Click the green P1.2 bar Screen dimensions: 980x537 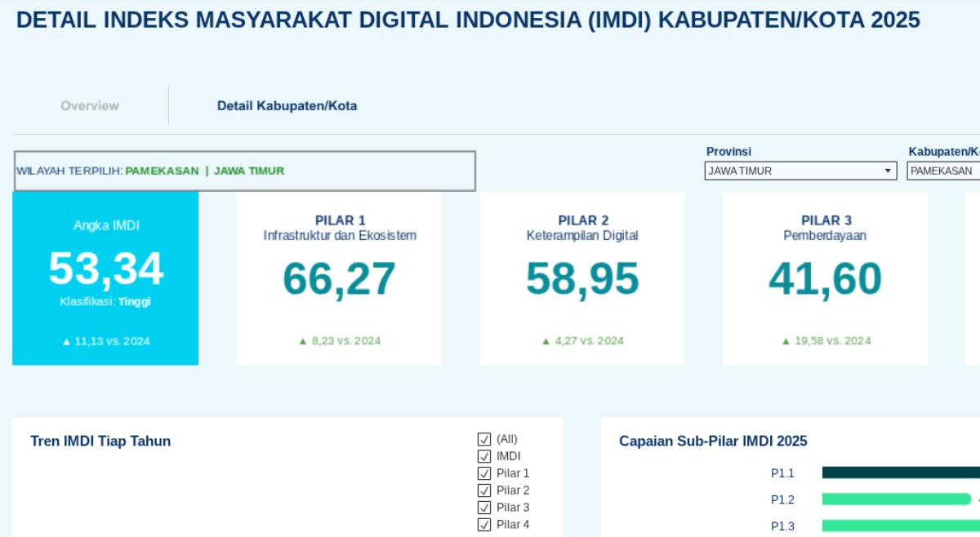[x=896, y=499]
